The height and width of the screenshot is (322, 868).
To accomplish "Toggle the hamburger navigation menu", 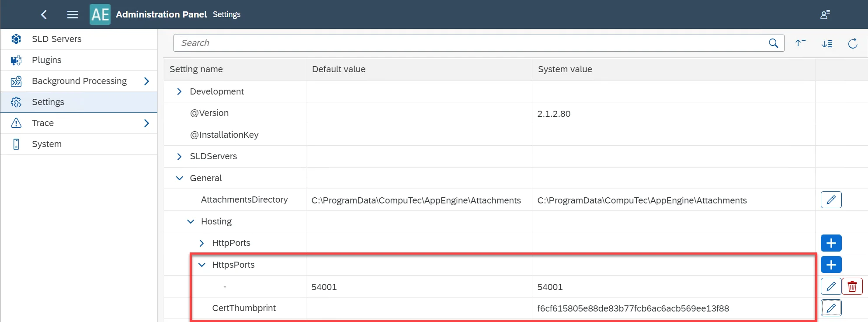I will [73, 14].
